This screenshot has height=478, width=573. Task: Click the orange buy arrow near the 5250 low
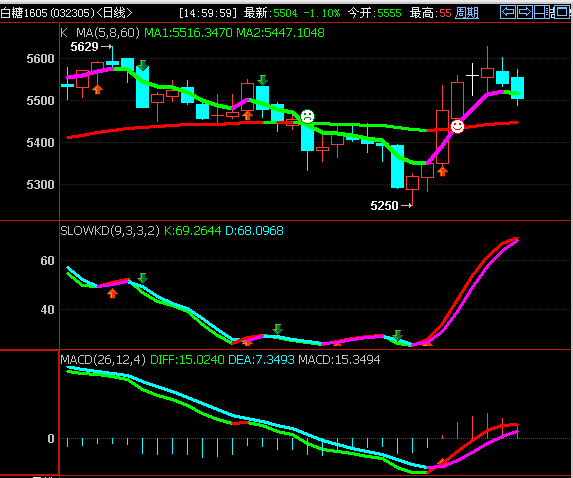tap(442, 171)
